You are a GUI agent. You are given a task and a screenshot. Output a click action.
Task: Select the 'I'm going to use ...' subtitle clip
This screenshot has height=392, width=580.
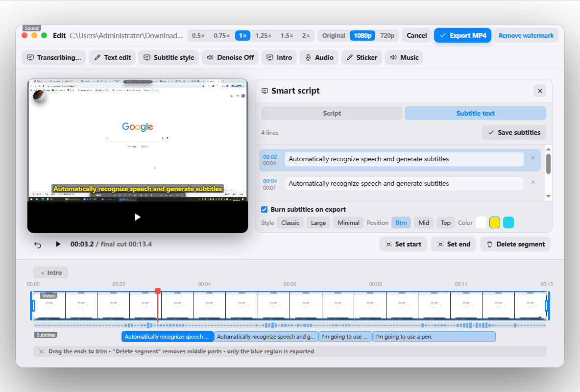(x=345, y=337)
